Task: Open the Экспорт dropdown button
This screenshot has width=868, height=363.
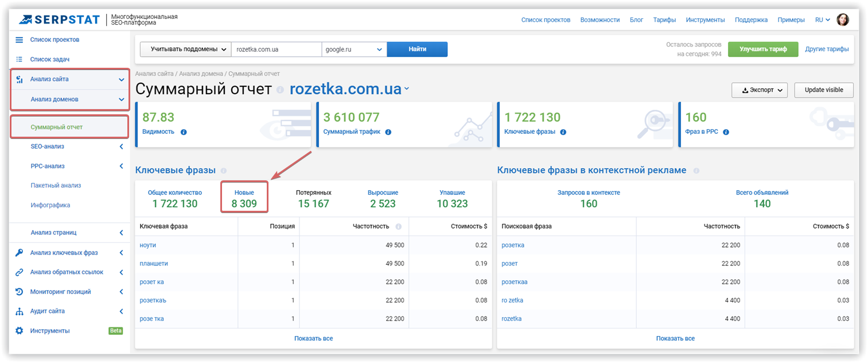Action: (759, 90)
